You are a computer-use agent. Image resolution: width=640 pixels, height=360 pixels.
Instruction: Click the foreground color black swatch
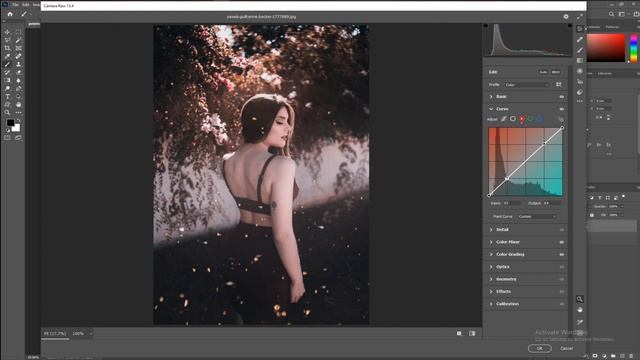click(10, 122)
